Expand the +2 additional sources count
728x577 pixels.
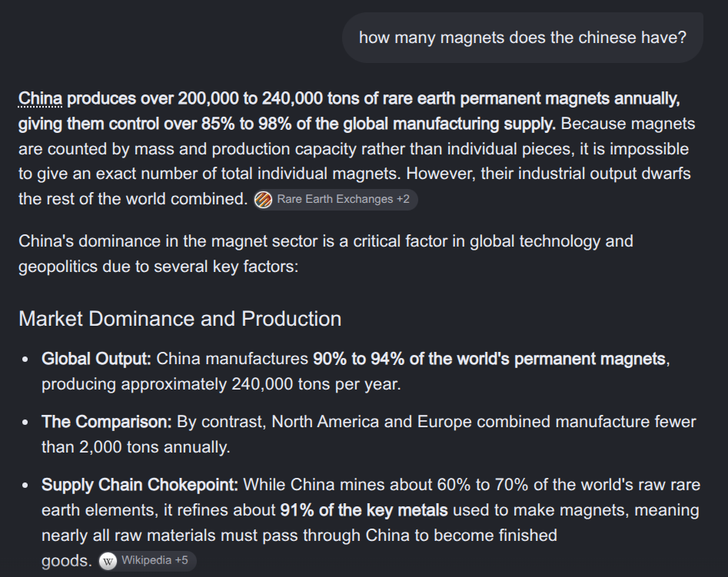point(403,199)
